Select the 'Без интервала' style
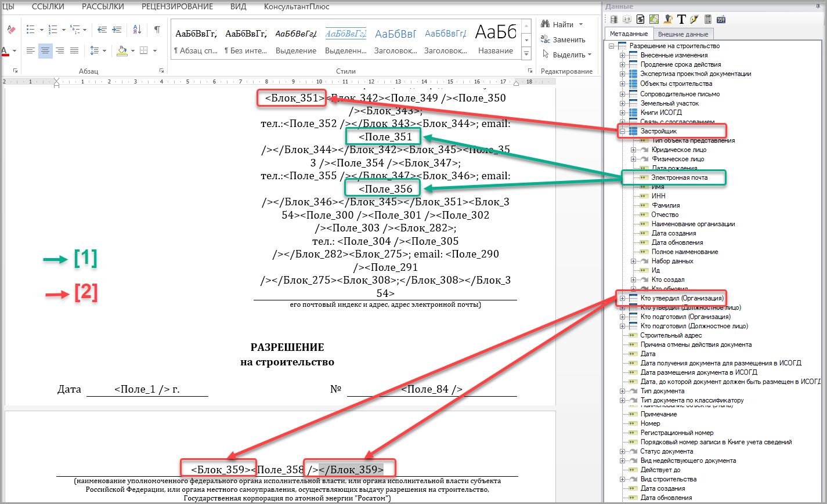The height and width of the screenshot is (504, 827). 246,39
